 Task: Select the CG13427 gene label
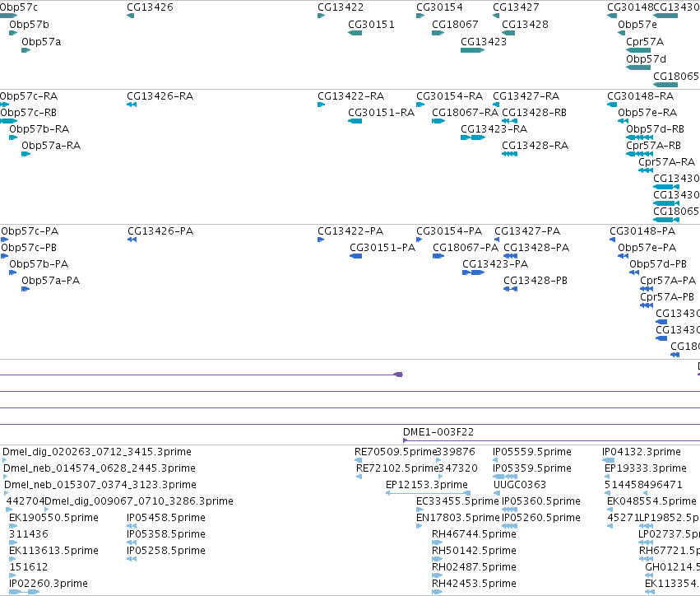[x=516, y=7]
